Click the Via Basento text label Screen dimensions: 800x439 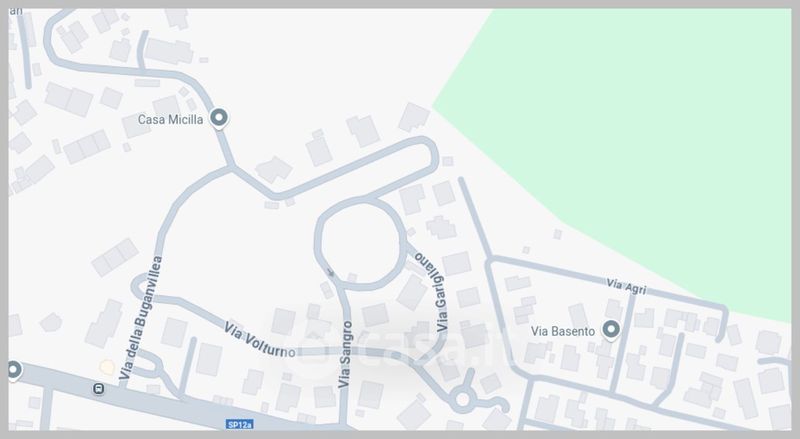[x=563, y=331]
